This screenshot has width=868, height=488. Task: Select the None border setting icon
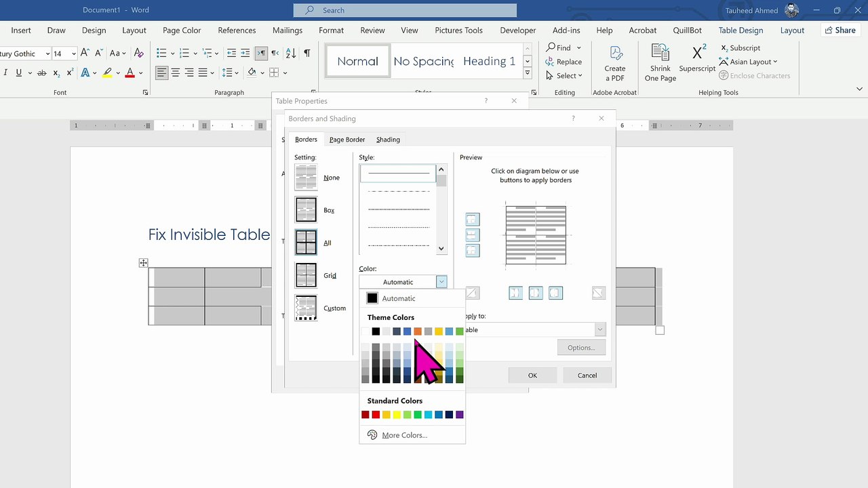coord(306,178)
